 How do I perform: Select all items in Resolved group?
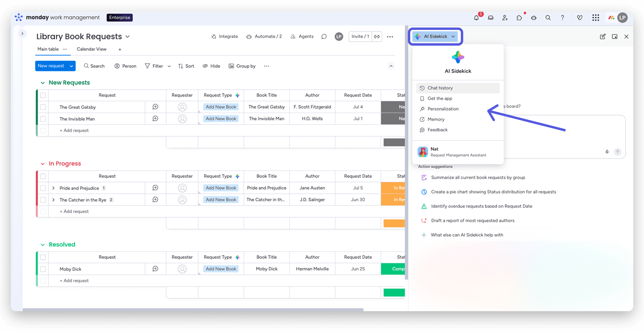[x=43, y=257]
